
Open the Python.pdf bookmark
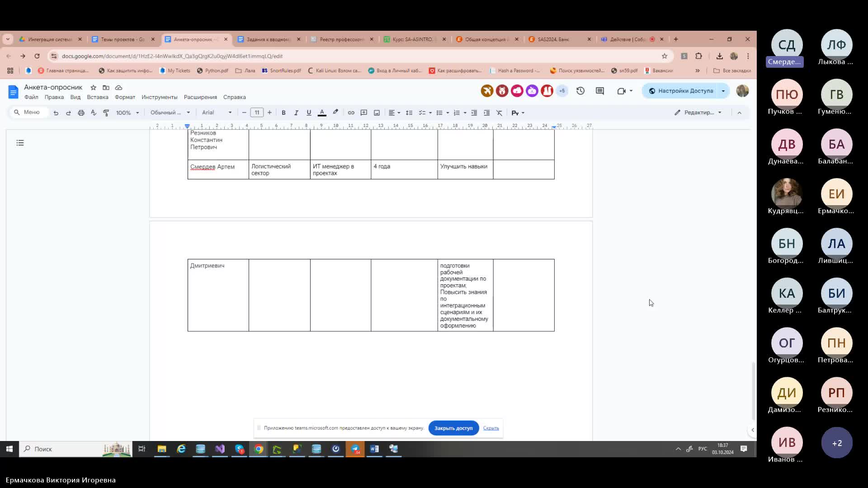coord(212,70)
